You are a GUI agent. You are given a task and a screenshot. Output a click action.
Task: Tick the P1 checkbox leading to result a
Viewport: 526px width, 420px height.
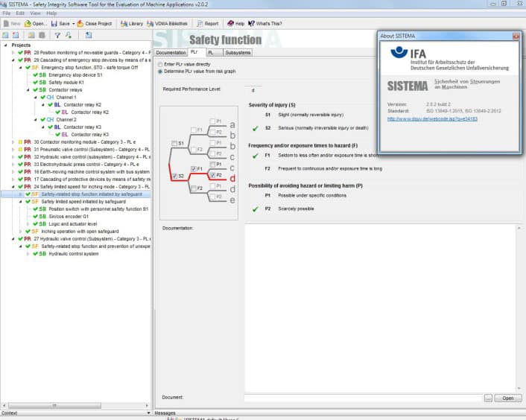tap(212, 121)
